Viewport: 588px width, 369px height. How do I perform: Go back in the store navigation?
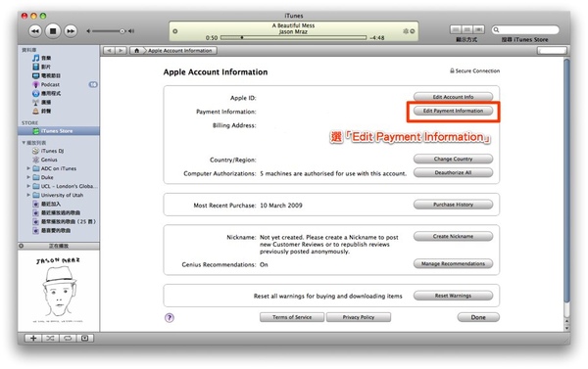pos(109,51)
